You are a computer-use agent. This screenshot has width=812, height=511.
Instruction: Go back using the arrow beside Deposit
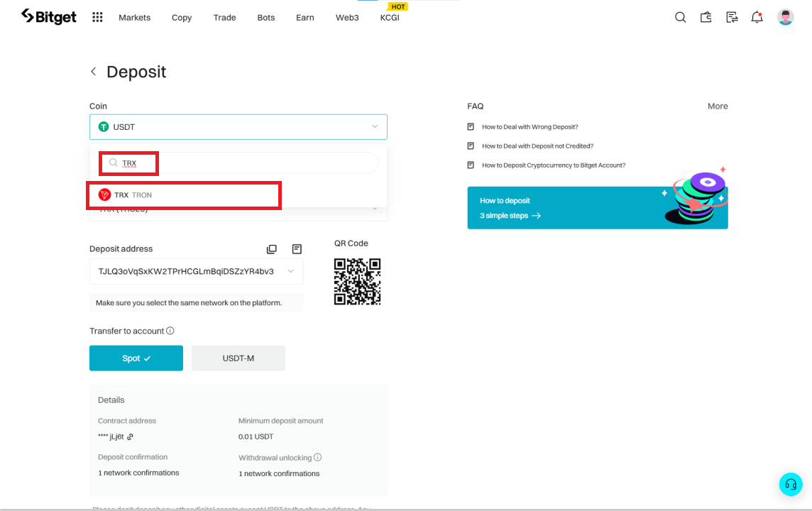pyautogui.click(x=93, y=72)
